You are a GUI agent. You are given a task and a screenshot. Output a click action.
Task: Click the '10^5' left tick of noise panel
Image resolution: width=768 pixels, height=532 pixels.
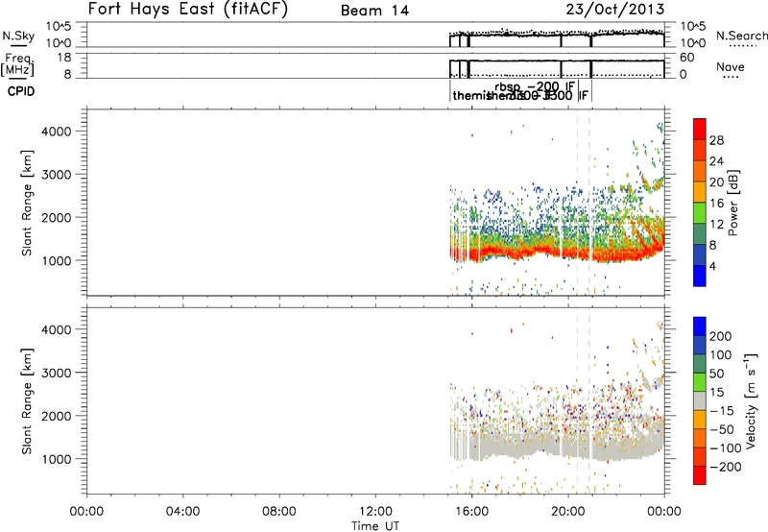coord(59,27)
